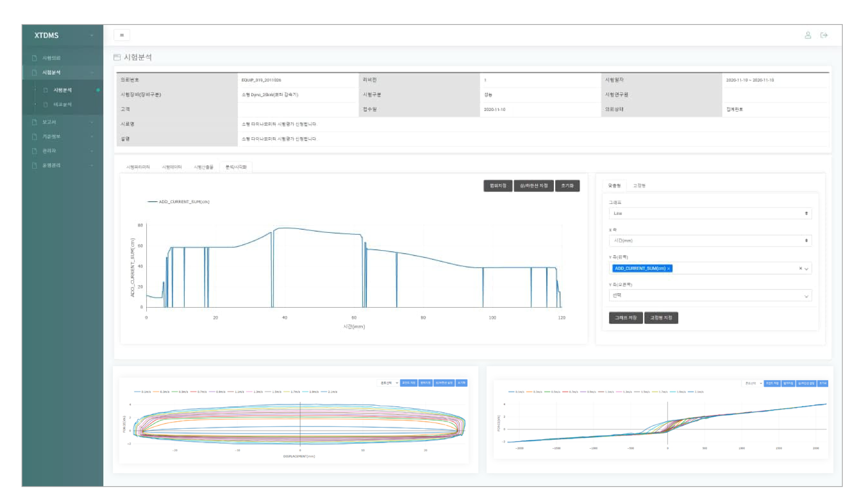Open temperature select dropdown in DISPLACEMENT chart

pyautogui.click(x=388, y=383)
